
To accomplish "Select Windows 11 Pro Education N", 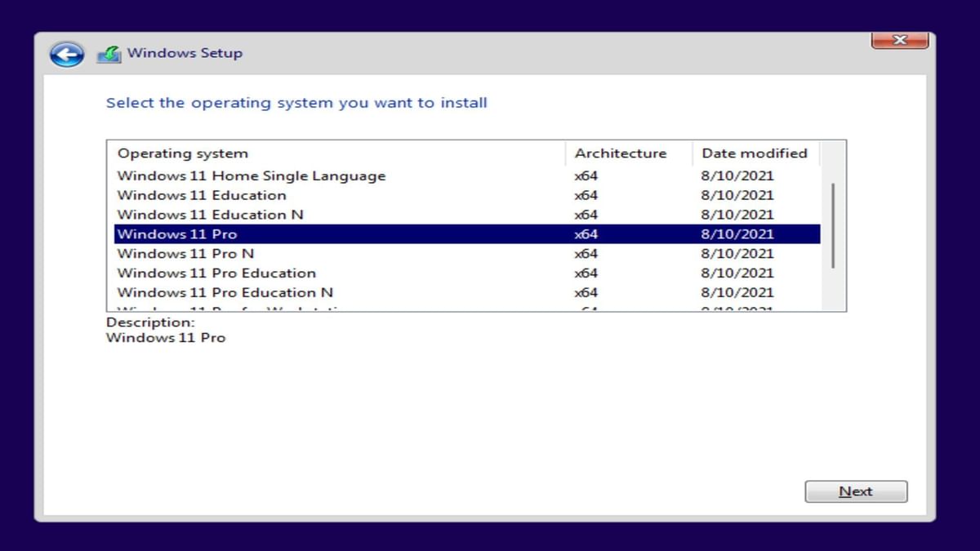I will pos(225,292).
